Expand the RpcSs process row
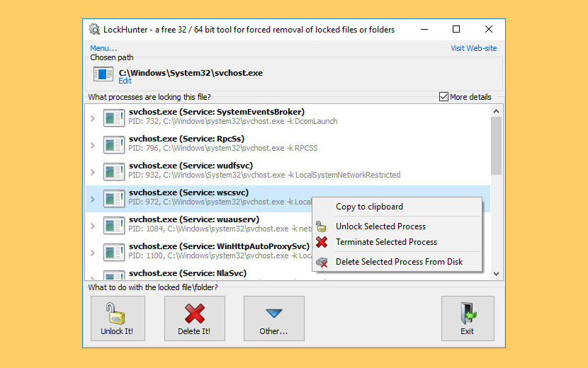This screenshot has height=368, width=588. click(93, 145)
